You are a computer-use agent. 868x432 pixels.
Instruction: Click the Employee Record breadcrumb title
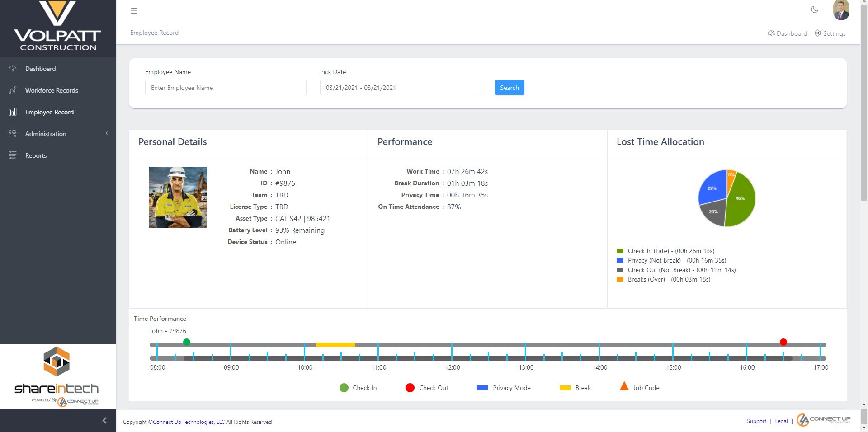point(154,33)
